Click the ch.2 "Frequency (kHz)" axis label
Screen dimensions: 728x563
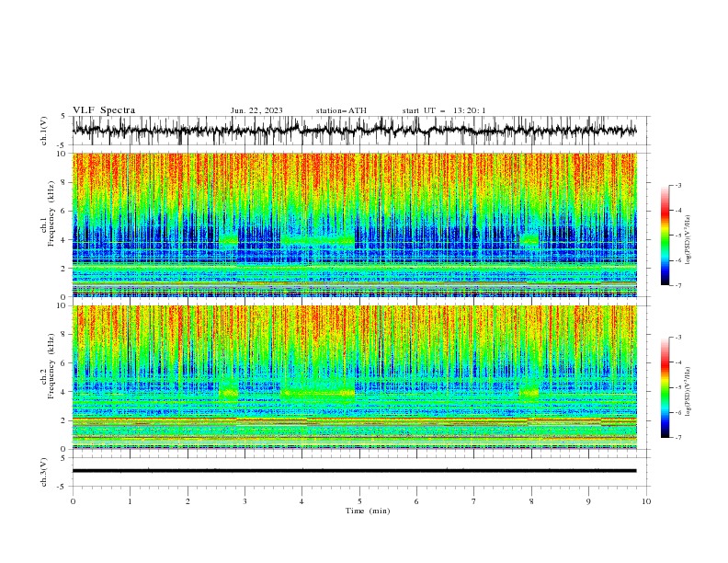[51, 366]
